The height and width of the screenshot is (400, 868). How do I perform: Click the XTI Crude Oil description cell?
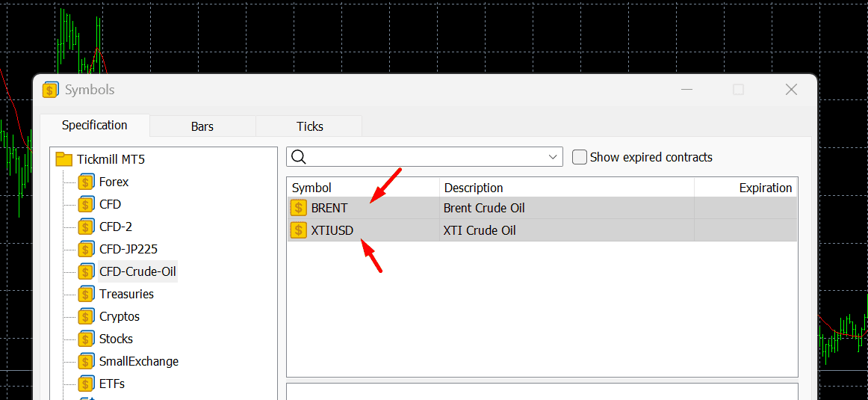pos(567,230)
